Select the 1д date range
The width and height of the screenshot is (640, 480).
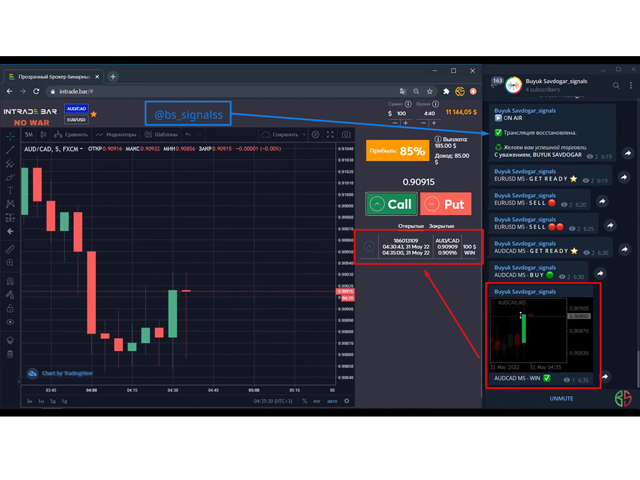click(x=64, y=401)
